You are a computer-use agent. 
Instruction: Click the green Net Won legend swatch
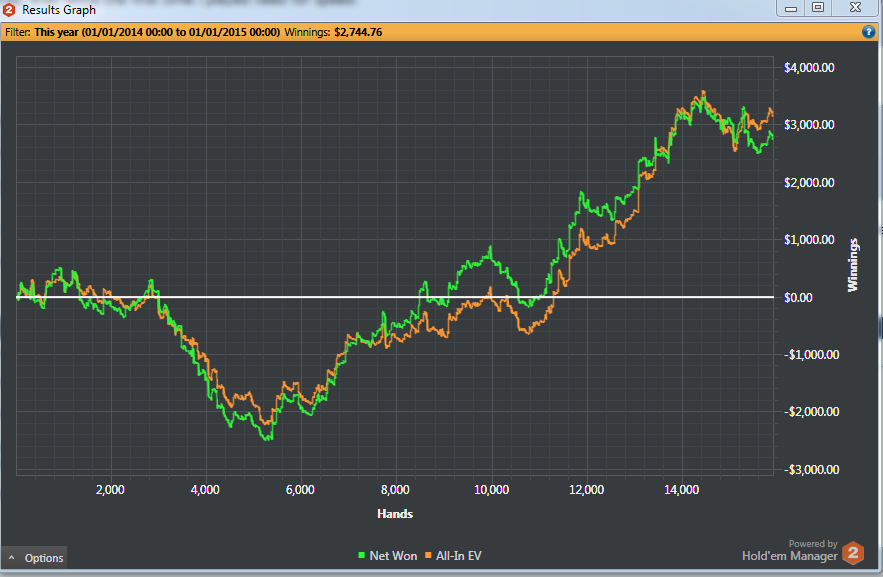pyautogui.click(x=362, y=556)
